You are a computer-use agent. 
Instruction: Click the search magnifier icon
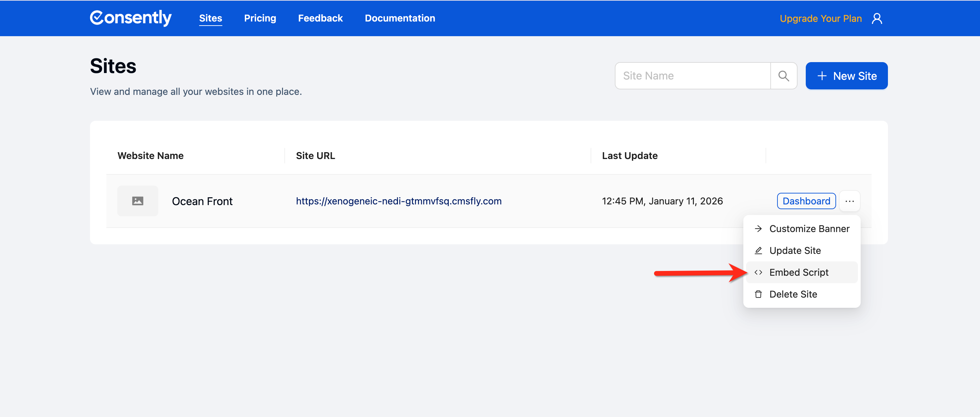(x=784, y=75)
